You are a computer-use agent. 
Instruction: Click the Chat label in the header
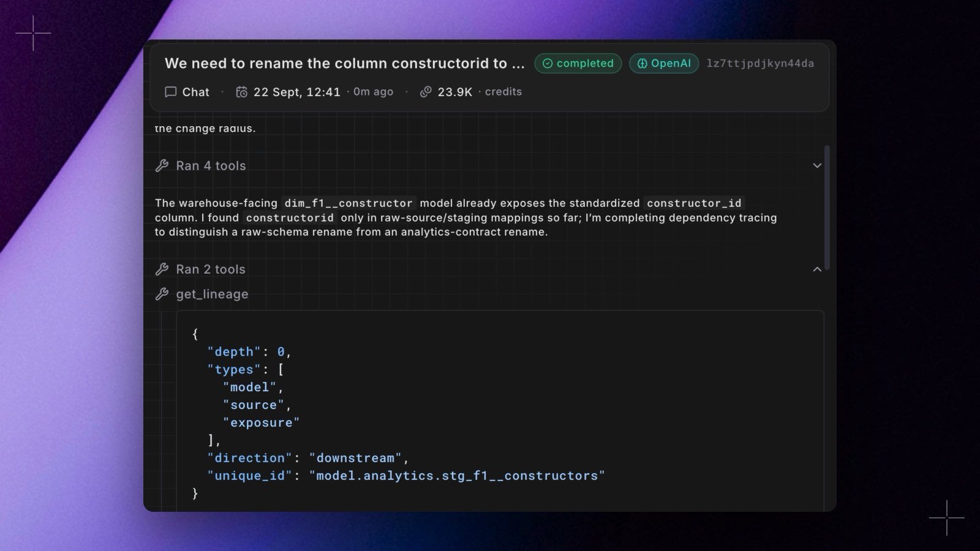click(x=196, y=92)
